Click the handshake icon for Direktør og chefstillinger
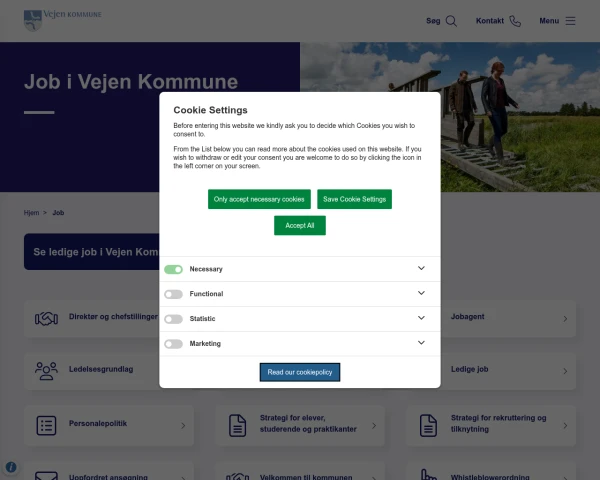Viewport: 600px width, 480px height. [46, 318]
